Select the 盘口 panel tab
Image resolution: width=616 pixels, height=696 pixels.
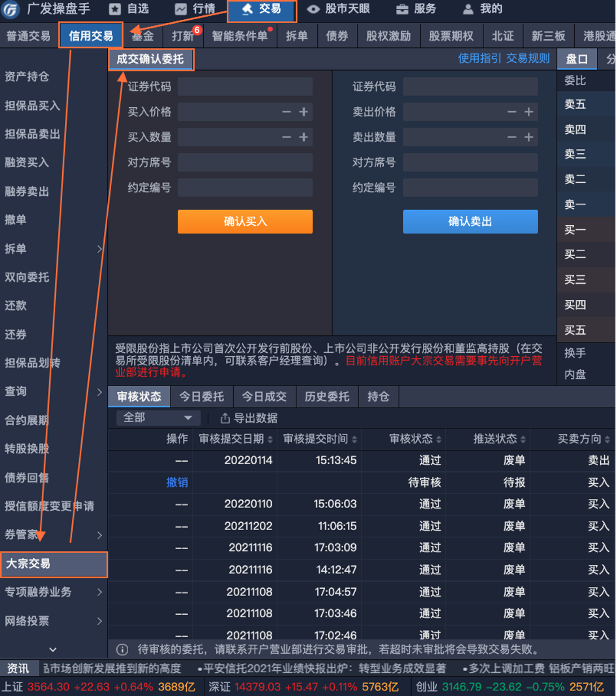click(577, 59)
